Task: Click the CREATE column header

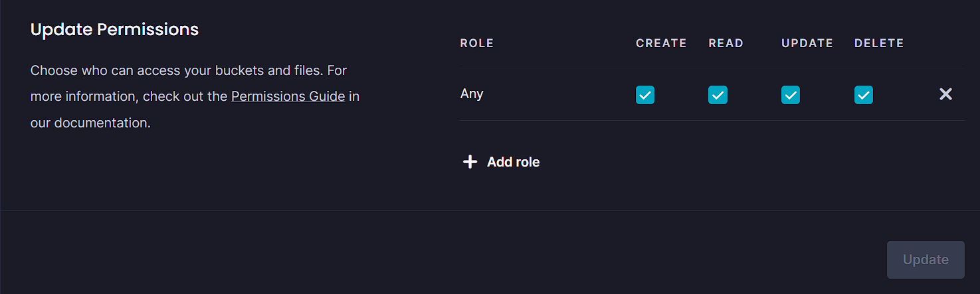Action: [x=661, y=43]
